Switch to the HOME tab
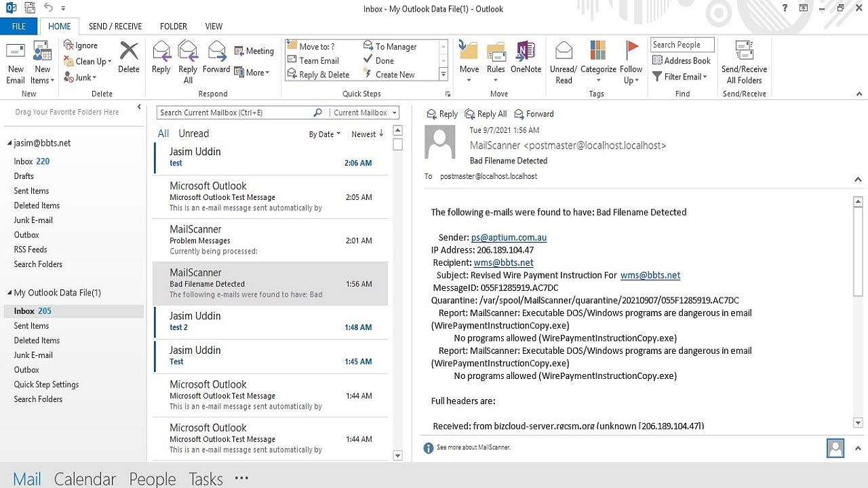The image size is (868, 488). coord(60,26)
